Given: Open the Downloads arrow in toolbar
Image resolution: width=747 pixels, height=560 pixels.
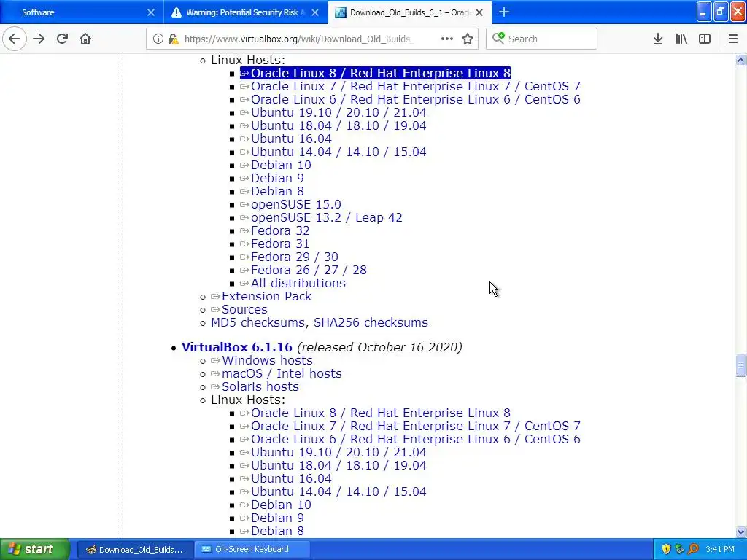Looking at the screenshot, I should pyautogui.click(x=658, y=39).
